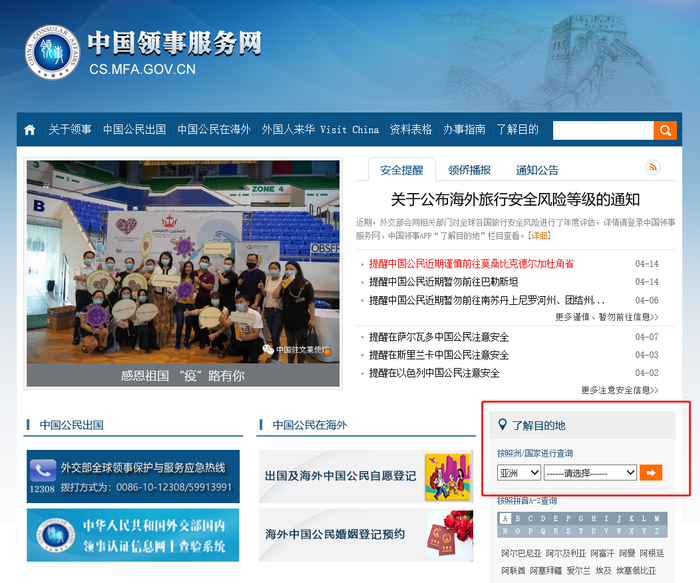
Task: Open 外国人来华 Visit China menu item
Action: (320, 130)
